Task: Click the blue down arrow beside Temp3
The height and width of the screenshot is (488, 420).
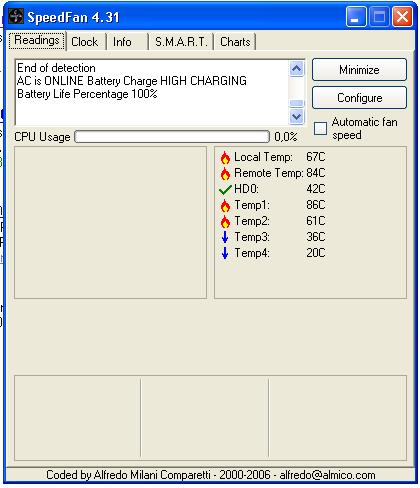Action: click(225, 237)
